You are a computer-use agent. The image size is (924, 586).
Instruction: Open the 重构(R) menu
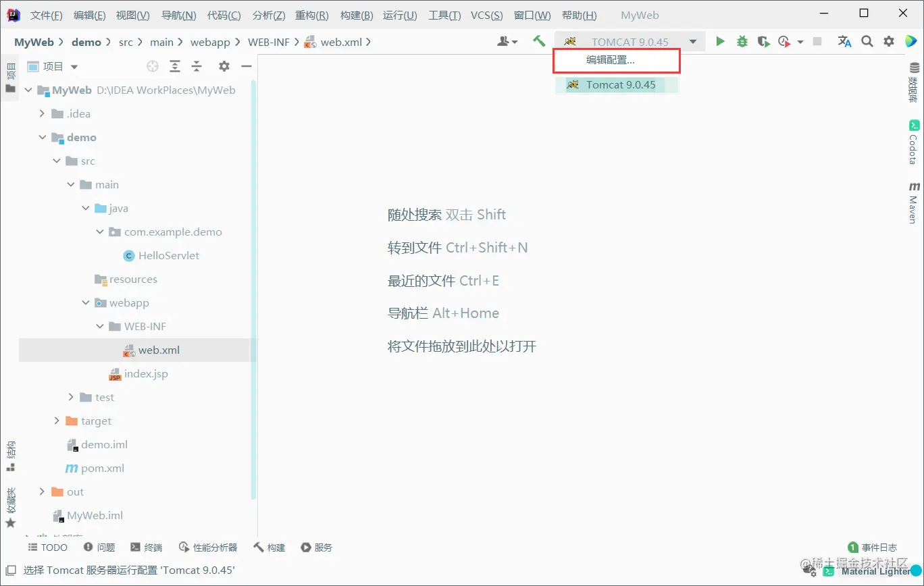click(x=312, y=16)
